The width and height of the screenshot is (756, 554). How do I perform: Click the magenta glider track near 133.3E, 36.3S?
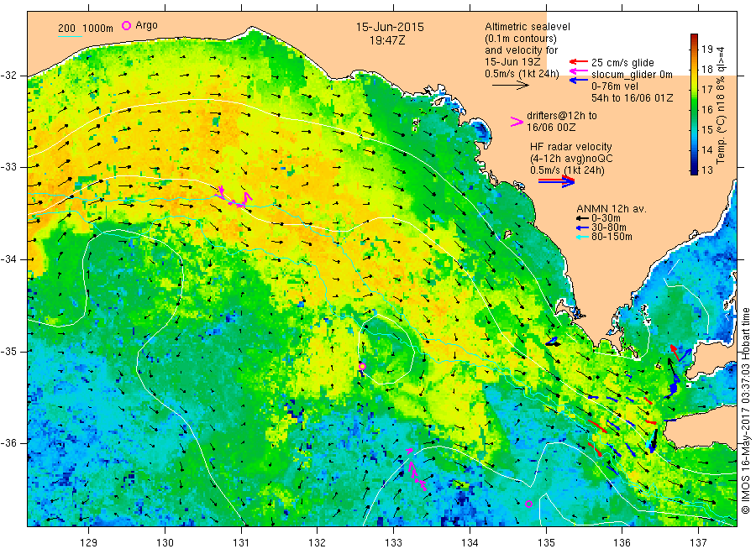[416, 470]
